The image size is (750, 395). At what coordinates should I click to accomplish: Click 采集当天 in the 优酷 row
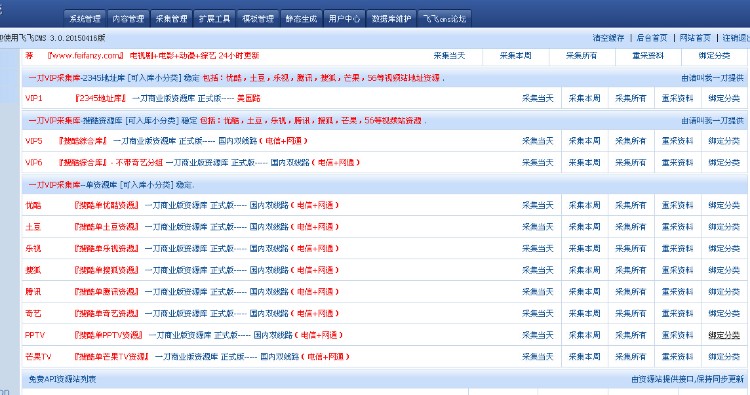(x=538, y=205)
